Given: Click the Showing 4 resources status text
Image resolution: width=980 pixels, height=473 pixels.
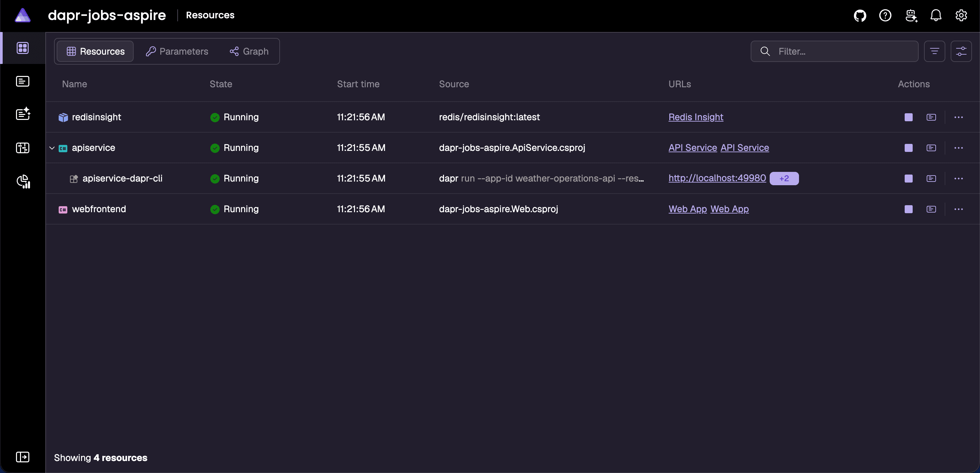Looking at the screenshot, I should coord(100,457).
